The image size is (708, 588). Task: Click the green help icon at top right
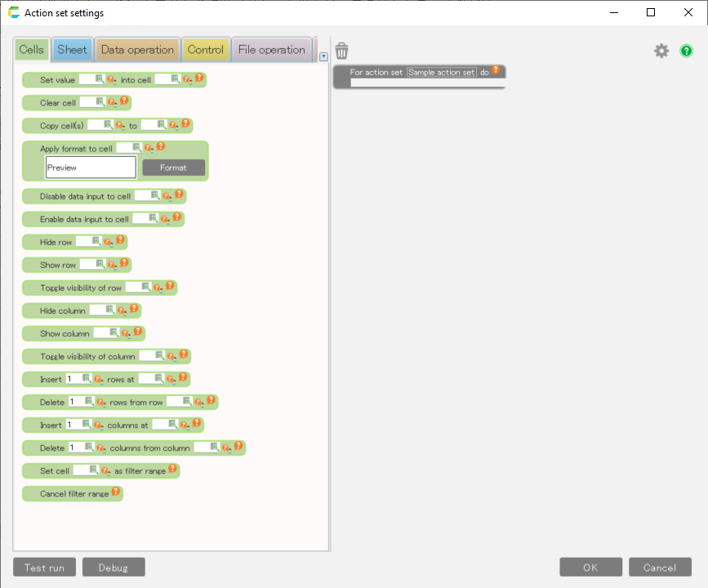tap(686, 51)
